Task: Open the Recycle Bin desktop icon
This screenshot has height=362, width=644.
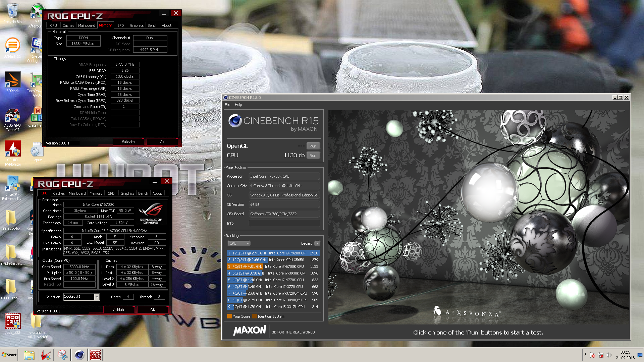Action: 12,13
